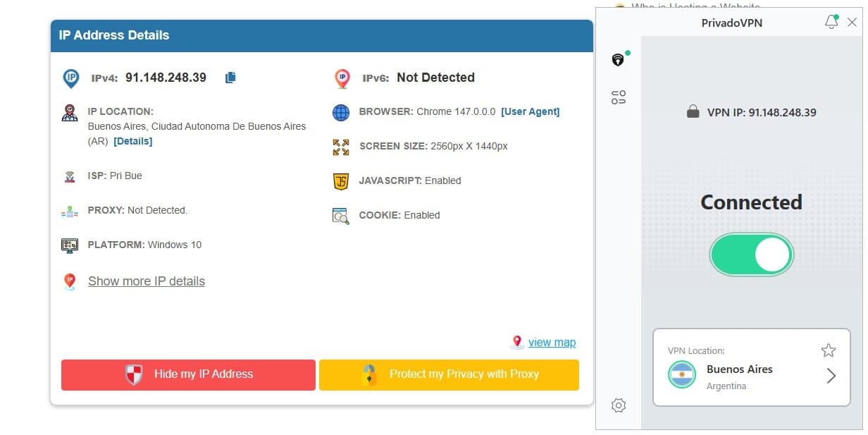The width and height of the screenshot is (868, 435).
Task: Click the JAVASCRIPT: Enabled text
Action: click(410, 180)
